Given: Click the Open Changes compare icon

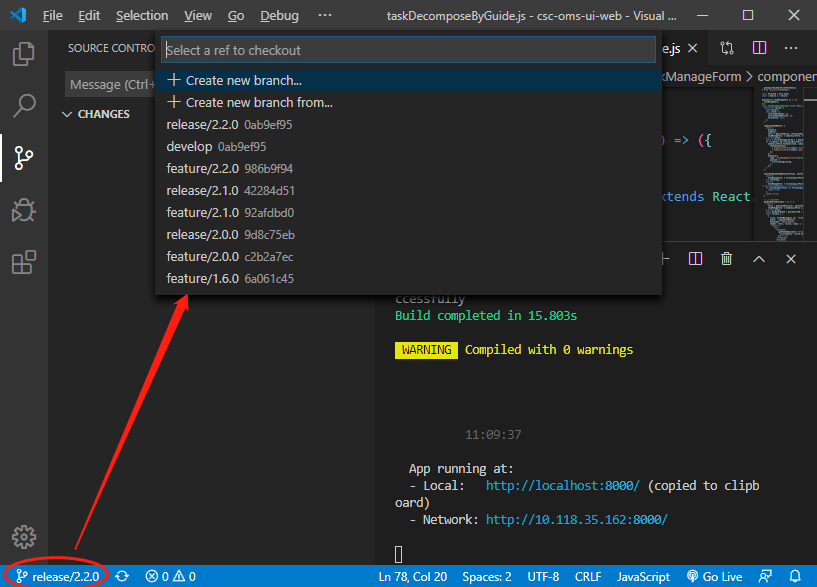Looking at the screenshot, I should point(727,48).
